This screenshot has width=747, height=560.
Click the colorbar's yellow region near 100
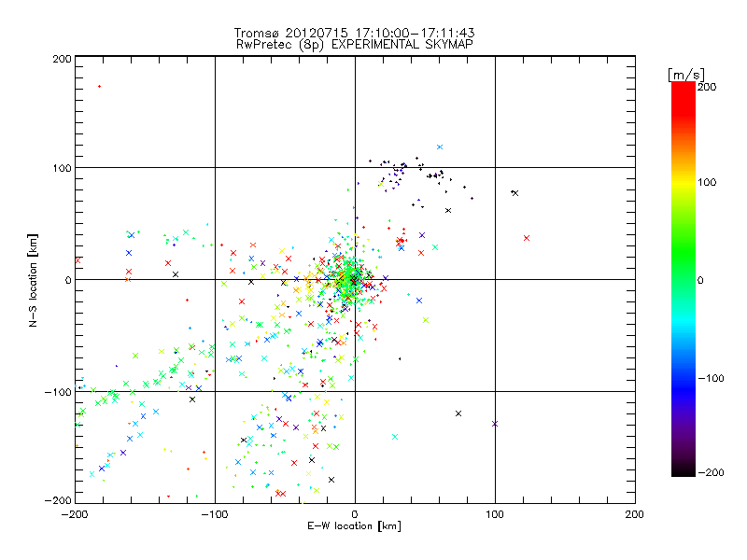coord(684,182)
